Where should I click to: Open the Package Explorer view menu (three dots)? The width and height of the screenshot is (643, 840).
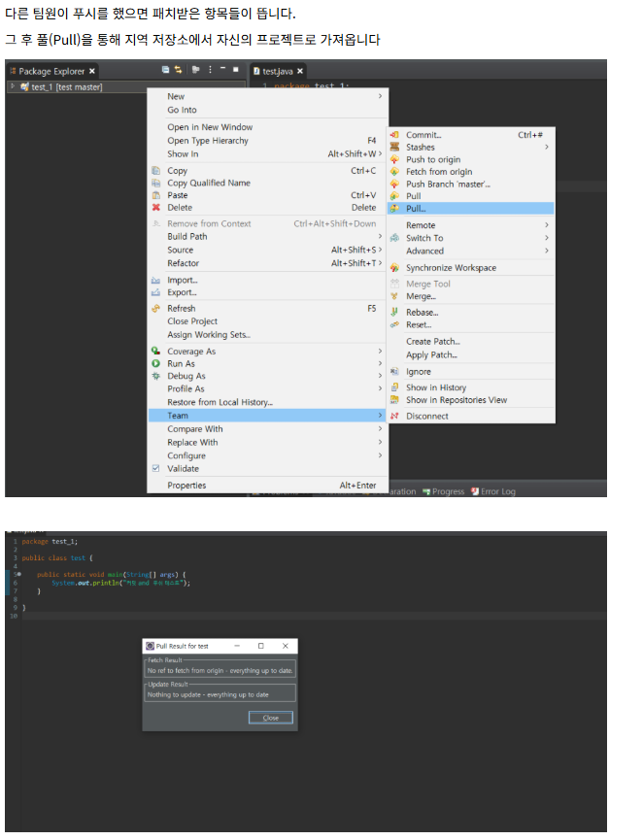pos(210,70)
